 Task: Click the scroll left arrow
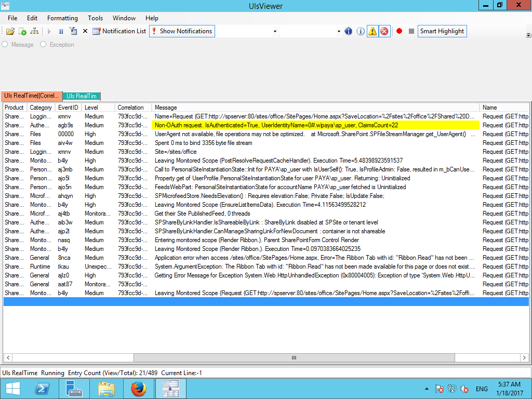(8, 357)
